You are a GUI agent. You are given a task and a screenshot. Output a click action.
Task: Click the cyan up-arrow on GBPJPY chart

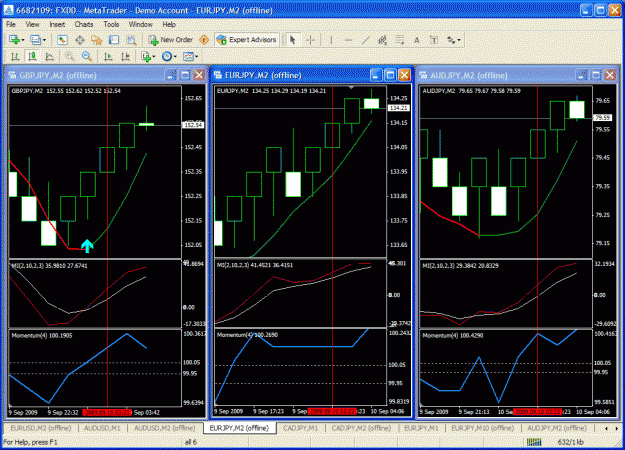point(87,246)
